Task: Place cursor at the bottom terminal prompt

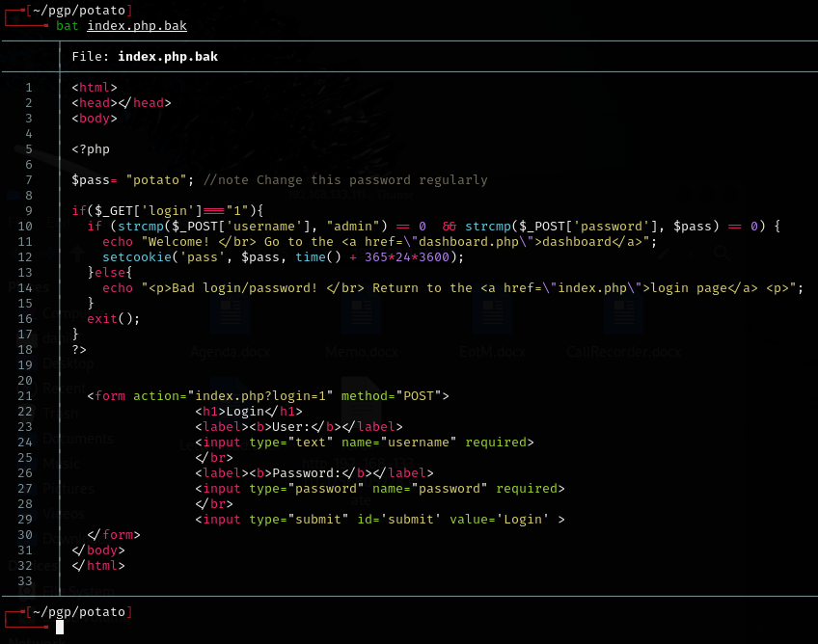Action: point(60,628)
